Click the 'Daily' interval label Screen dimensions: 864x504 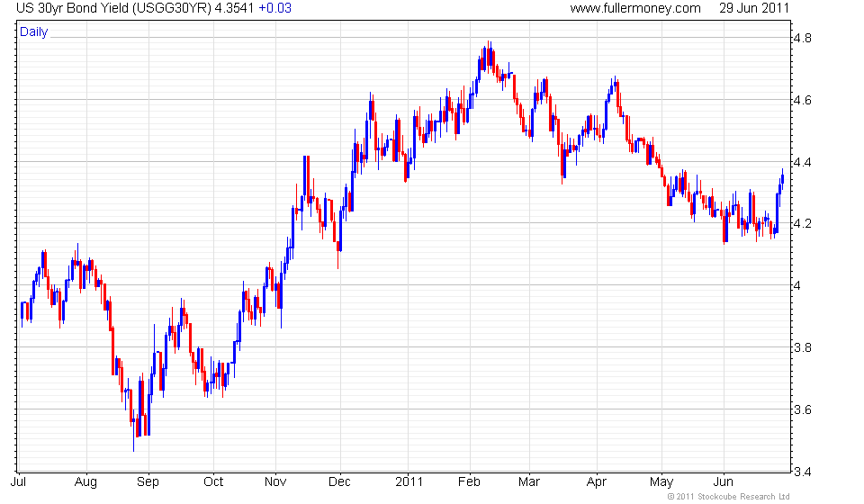[33, 31]
